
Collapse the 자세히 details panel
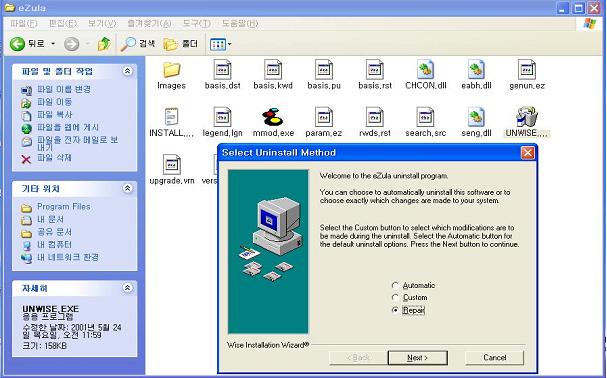click(127, 288)
